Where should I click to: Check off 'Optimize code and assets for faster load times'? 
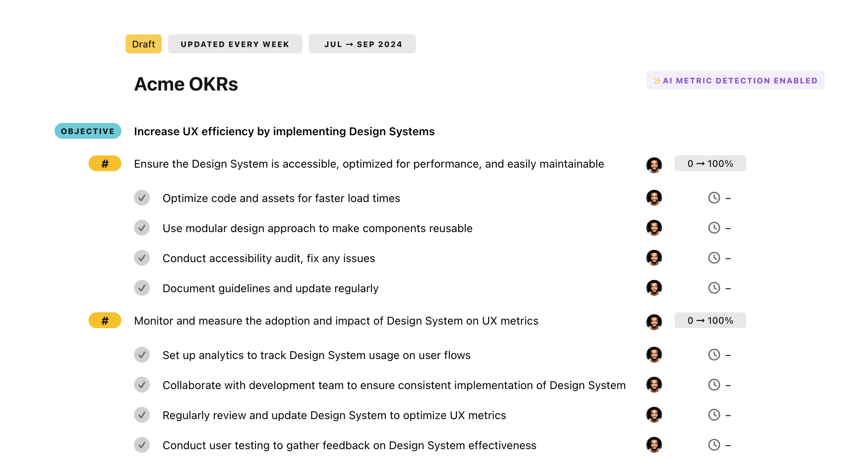[142, 198]
